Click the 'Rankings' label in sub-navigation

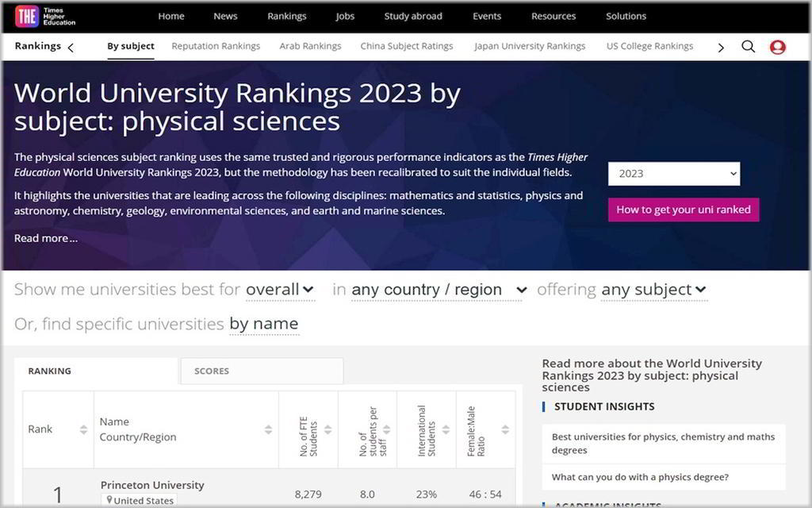point(38,46)
